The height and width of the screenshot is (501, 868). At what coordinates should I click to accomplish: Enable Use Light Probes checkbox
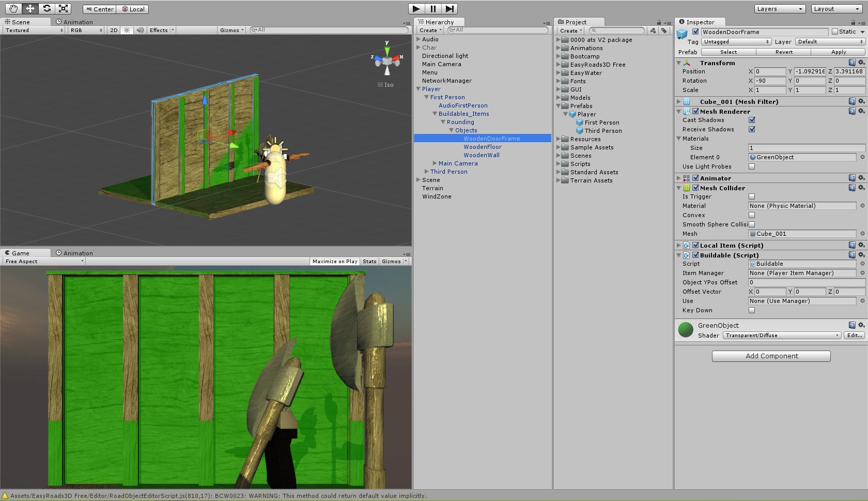(x=752, y=166)
